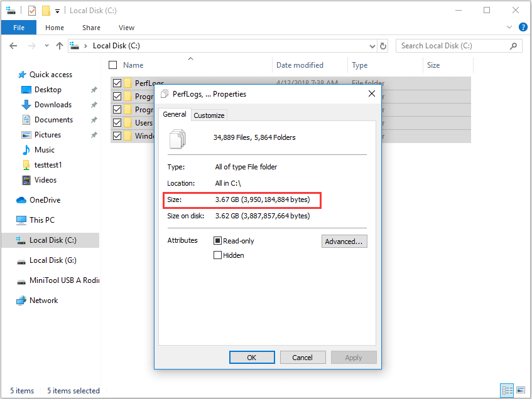Enable the Hidden attribute checkbox
This screenshot has height=399, width=532.
[217, 255]
